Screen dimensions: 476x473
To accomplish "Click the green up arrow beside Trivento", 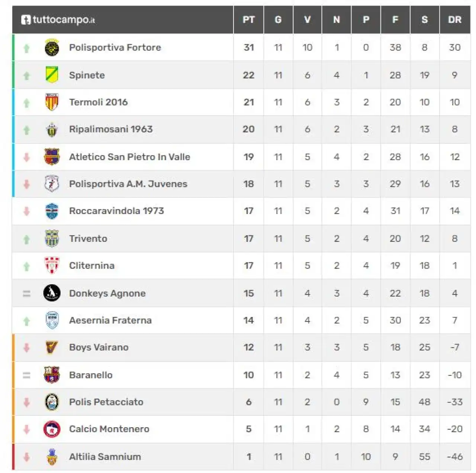I will pos(26,240).
